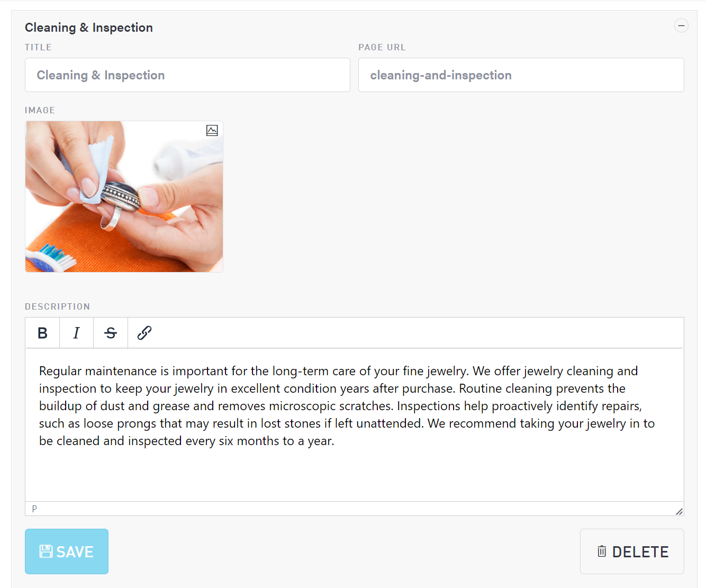706x588 pixels.
Task: Click the PAGE URL field label
Action: click(x=382, y=47)
